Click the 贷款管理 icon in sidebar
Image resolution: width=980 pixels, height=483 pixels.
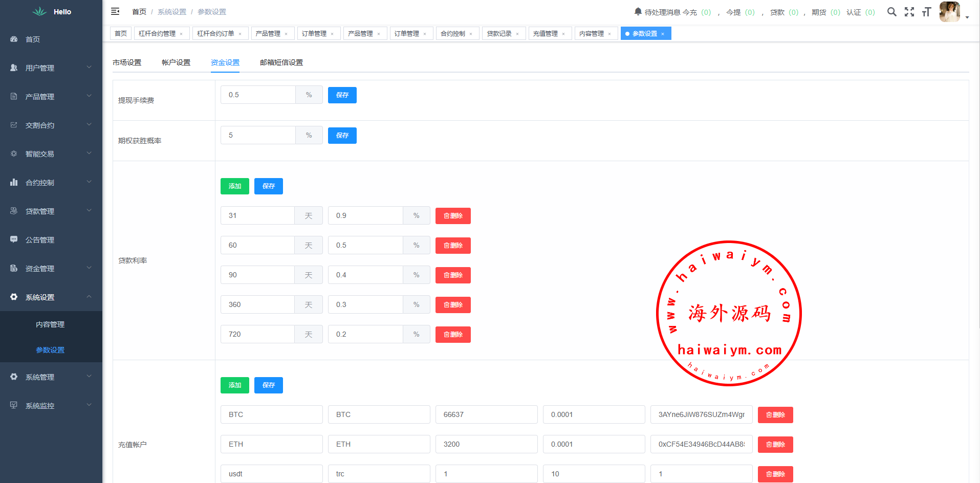click(14, 211)
